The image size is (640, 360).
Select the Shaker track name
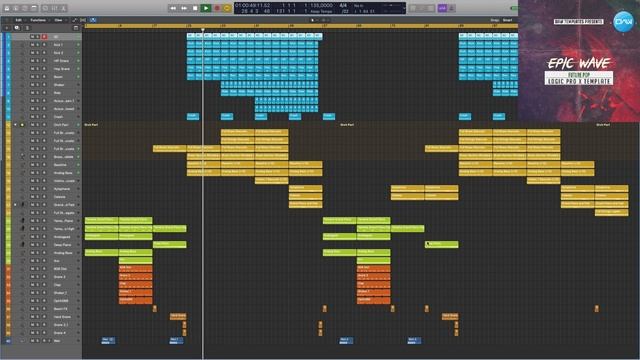click(x=59, y=85)
